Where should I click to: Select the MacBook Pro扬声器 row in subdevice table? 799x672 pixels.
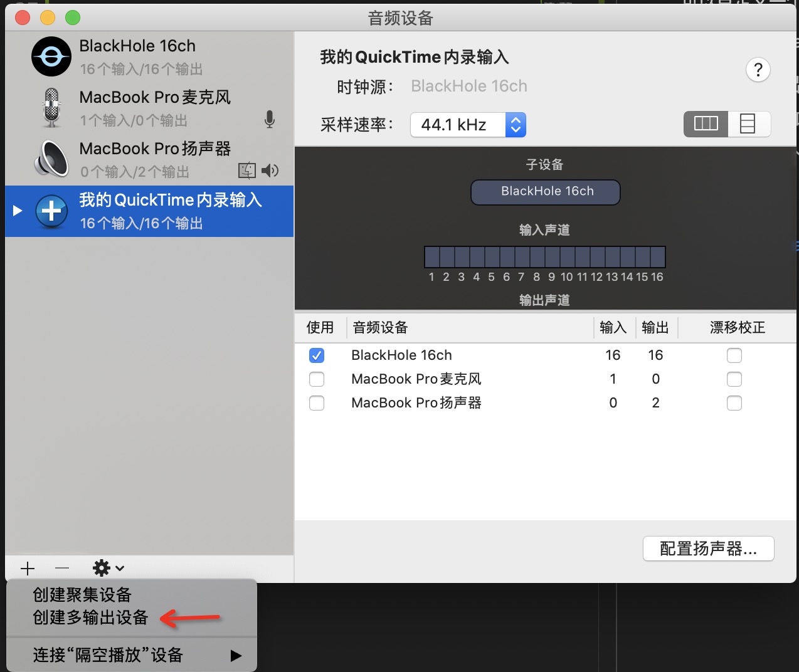tap(546, 403)
